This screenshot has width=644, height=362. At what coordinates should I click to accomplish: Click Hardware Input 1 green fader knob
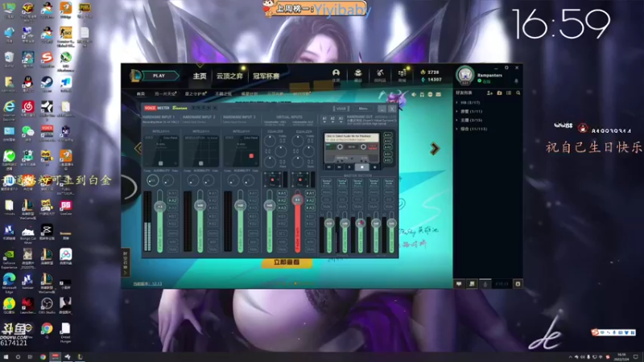159,207
